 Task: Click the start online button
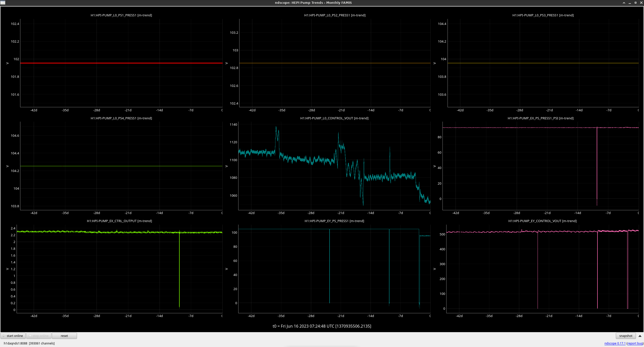click(13, 336)
